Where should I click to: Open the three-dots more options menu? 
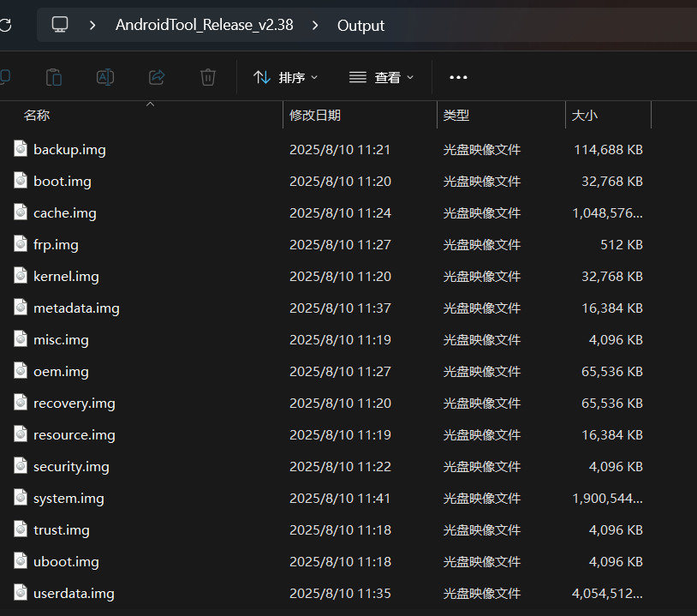coord(458,77)
